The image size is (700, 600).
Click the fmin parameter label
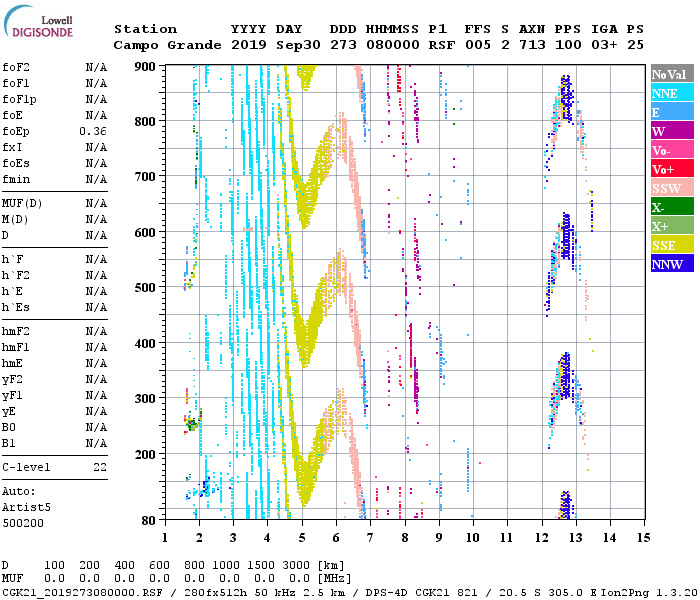coord(16,179)
